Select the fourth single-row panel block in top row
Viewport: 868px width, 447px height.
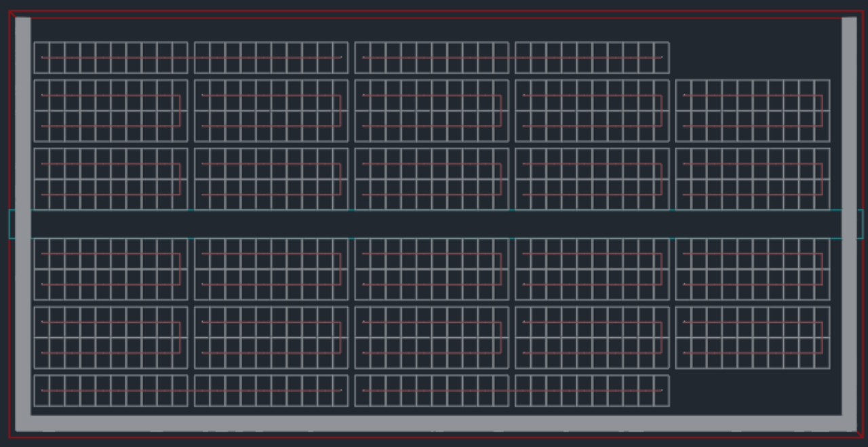coord(591,58)
